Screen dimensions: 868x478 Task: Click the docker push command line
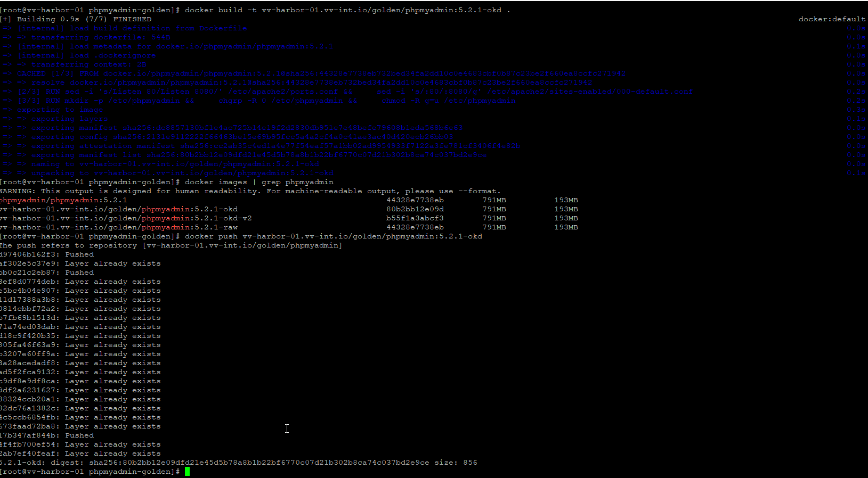coord(333,236)
